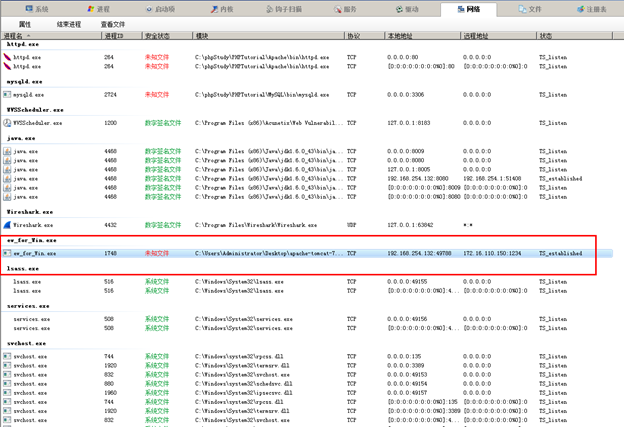Click the feather icon of the httpd.exe IPv6 row

click(7, 66)
